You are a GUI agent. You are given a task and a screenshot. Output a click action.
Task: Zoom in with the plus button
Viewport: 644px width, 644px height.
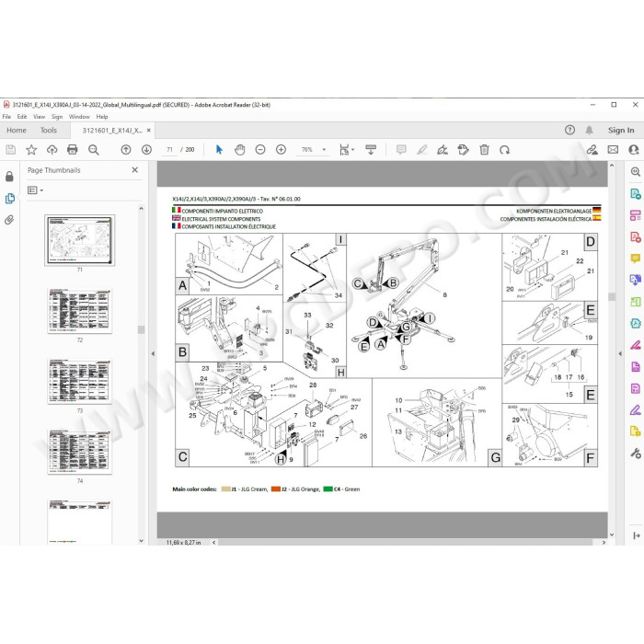point(281,150)
